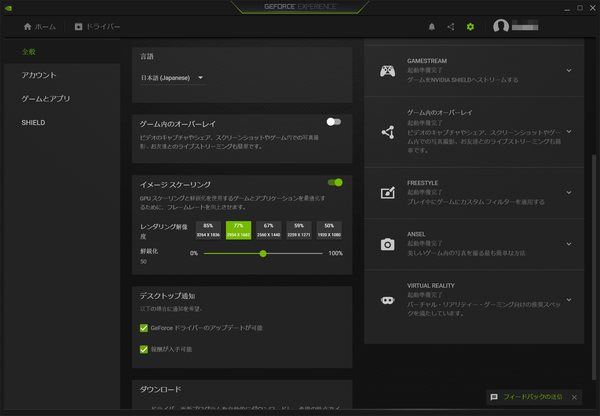Click the デスクトップ通知 heading

click(x=167, y=296)
